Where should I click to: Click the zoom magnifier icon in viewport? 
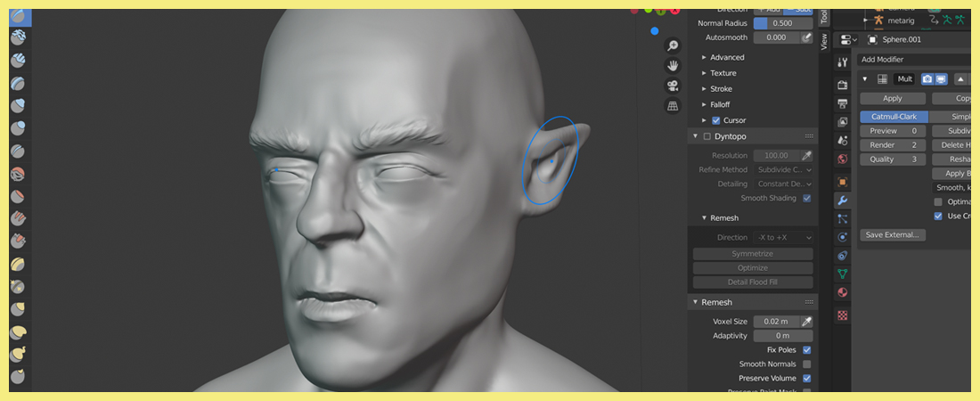(673, 45)
